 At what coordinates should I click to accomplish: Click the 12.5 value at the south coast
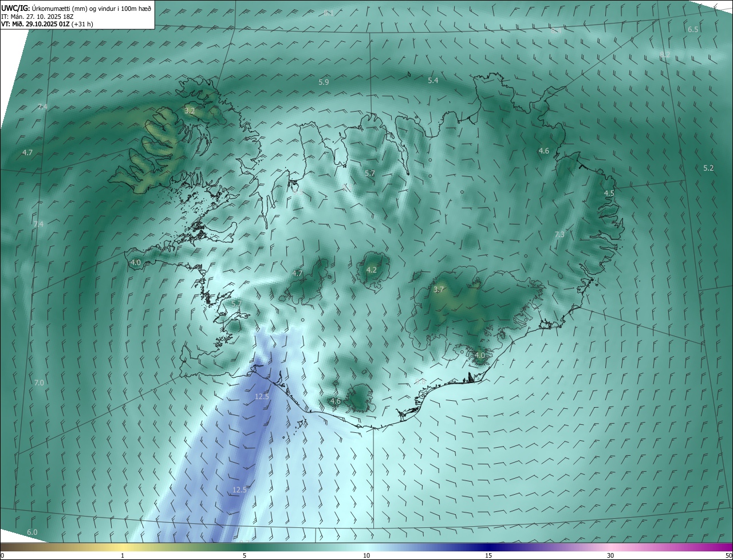pyautogui.click(x=262, y=396)
